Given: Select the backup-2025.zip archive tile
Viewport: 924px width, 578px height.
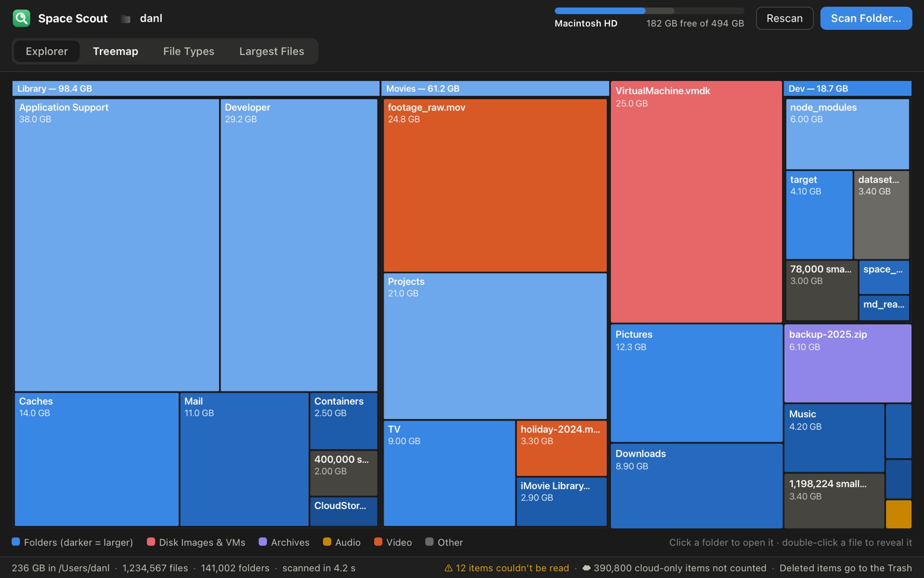Looking at the screenshot, I should (x=847, y=364).
